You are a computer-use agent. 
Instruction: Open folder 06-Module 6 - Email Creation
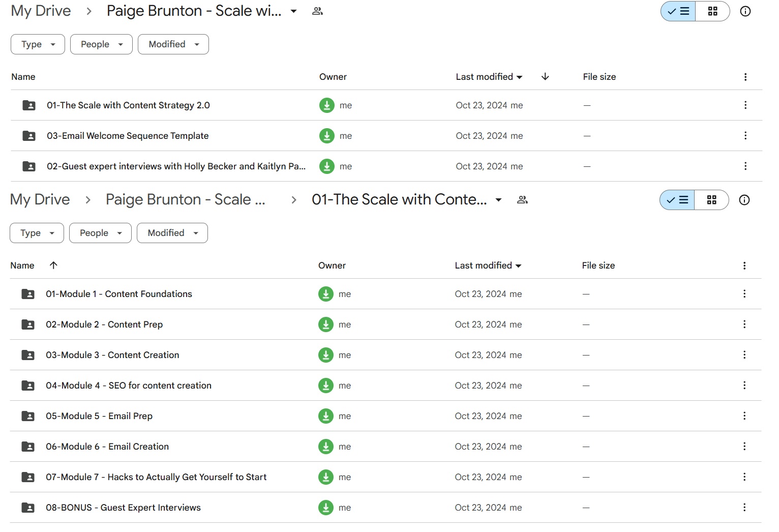(x=107, y=447)
